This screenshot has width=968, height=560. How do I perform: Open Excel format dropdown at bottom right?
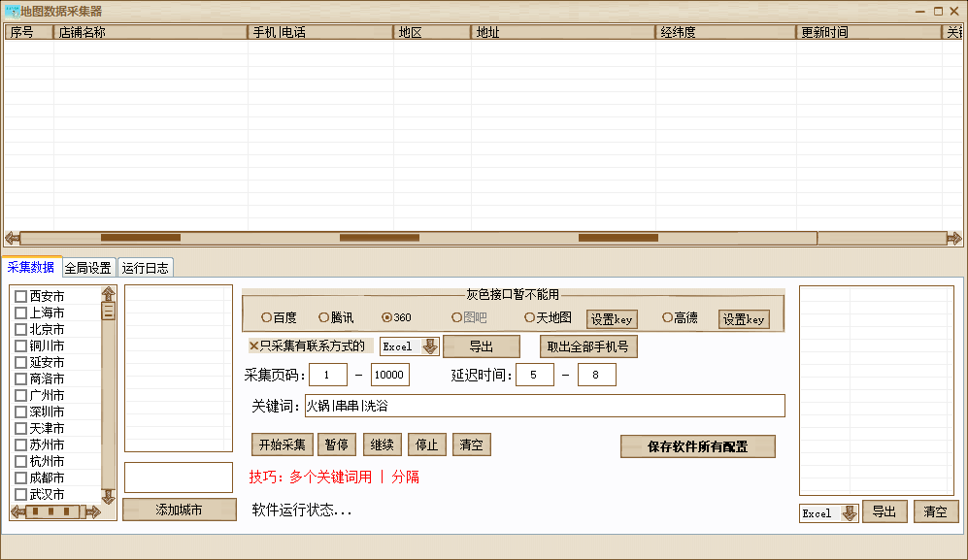[x=851, y=513]
